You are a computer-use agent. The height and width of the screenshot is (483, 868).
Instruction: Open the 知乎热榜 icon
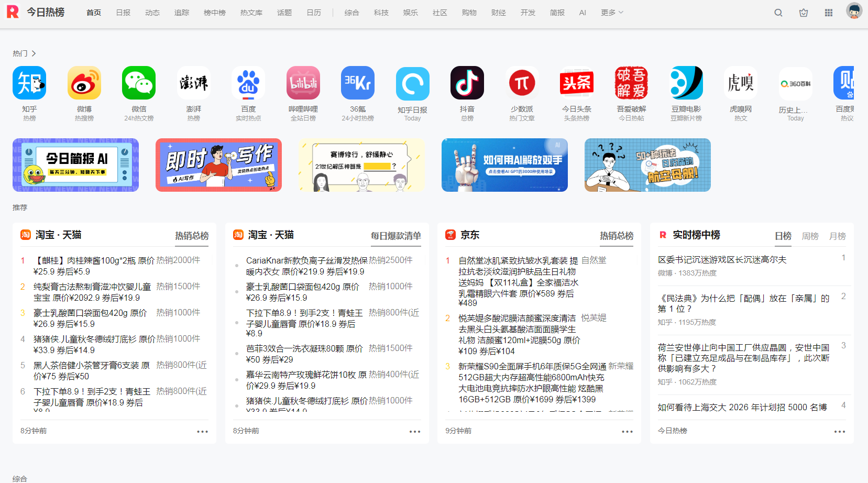(29, 82)
